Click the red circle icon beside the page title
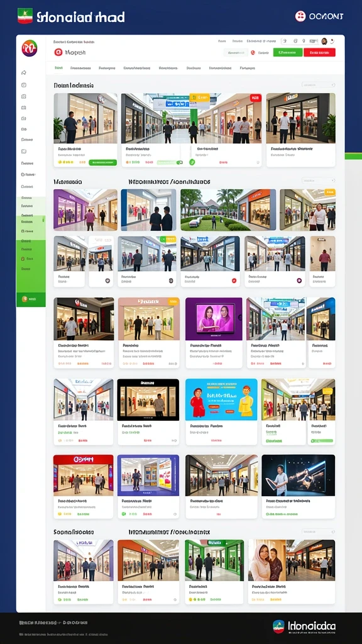362x644 pixels. point(58,52)
